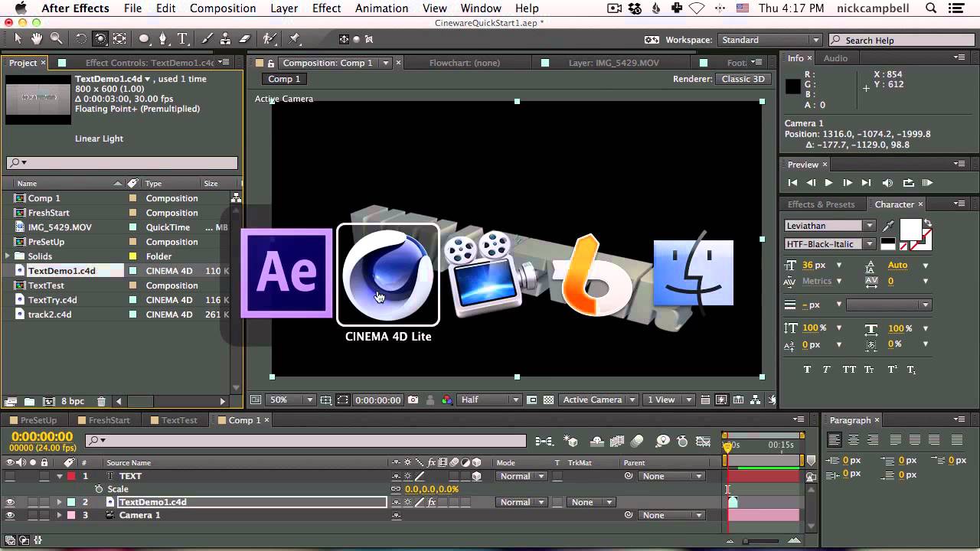Open the HTF-Black-Italic font style dropdown
This screenshot has width=980, height=551.
(830, 244)
